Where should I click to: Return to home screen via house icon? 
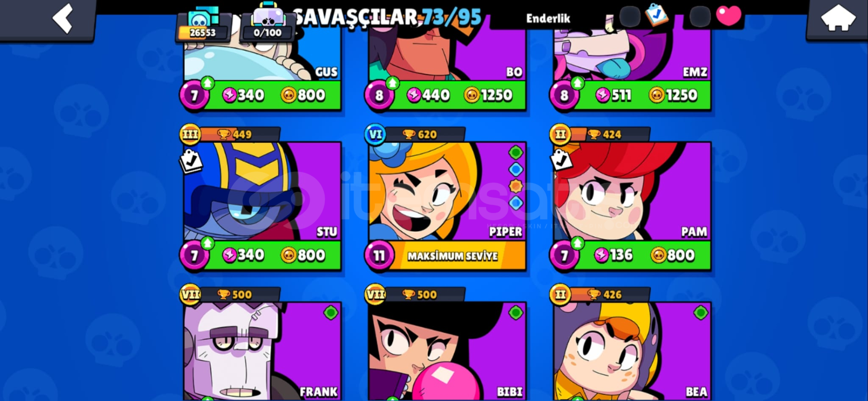[838, 18]
